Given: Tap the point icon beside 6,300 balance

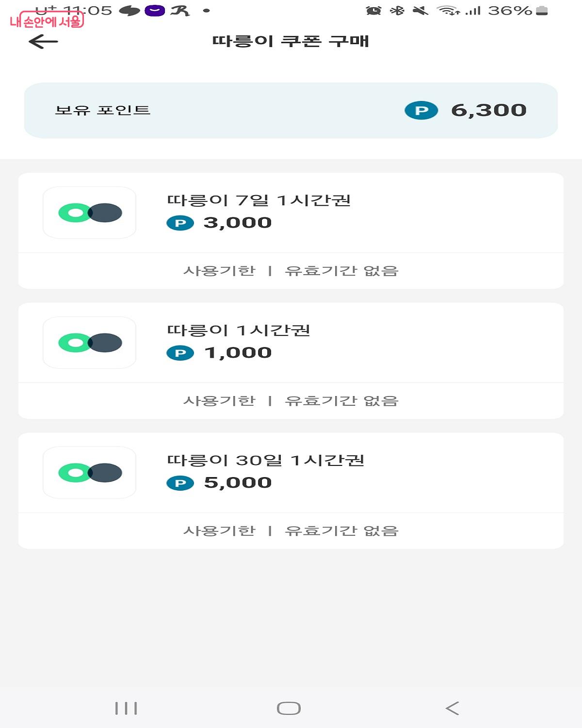Looking at the screenshot, I should [x=421, y=111].
